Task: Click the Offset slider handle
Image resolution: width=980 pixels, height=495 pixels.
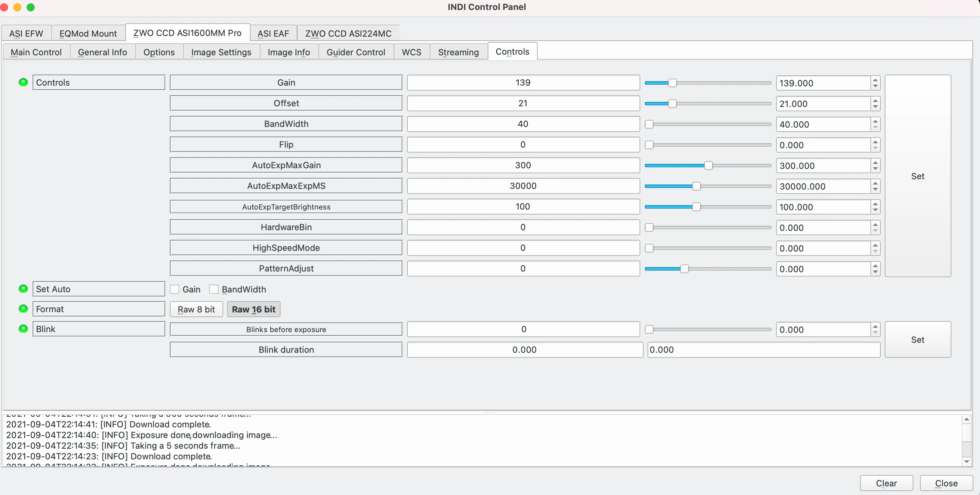Action: coord(673,104)
